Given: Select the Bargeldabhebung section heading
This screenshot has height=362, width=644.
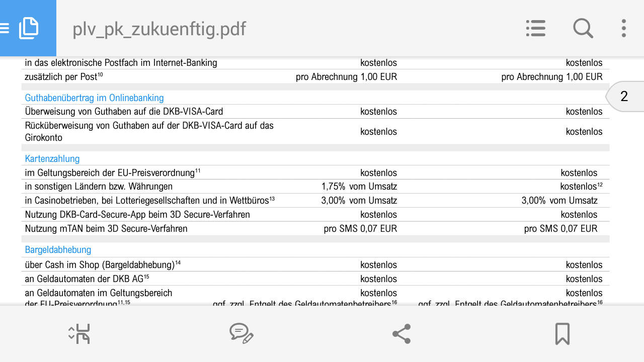Looking at the screenshot, I should coord(58,250).
